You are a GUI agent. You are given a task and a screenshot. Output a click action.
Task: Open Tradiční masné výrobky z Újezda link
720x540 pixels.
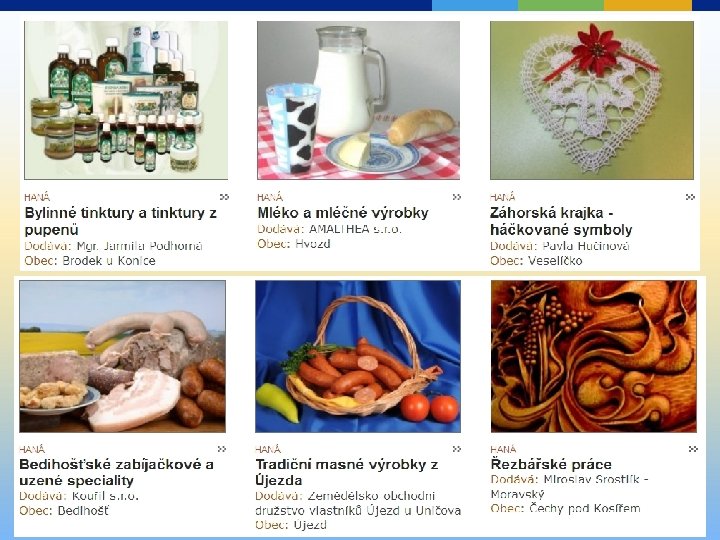[x=347, y=472]
